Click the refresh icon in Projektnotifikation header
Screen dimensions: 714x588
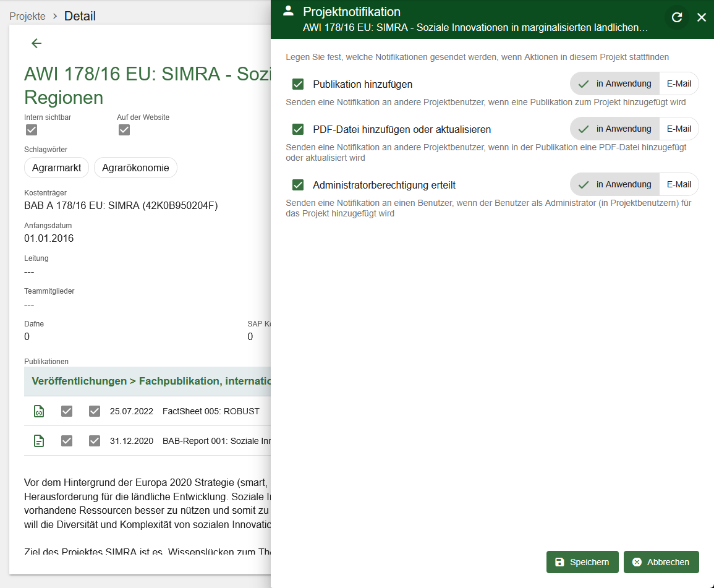point(677,17)
